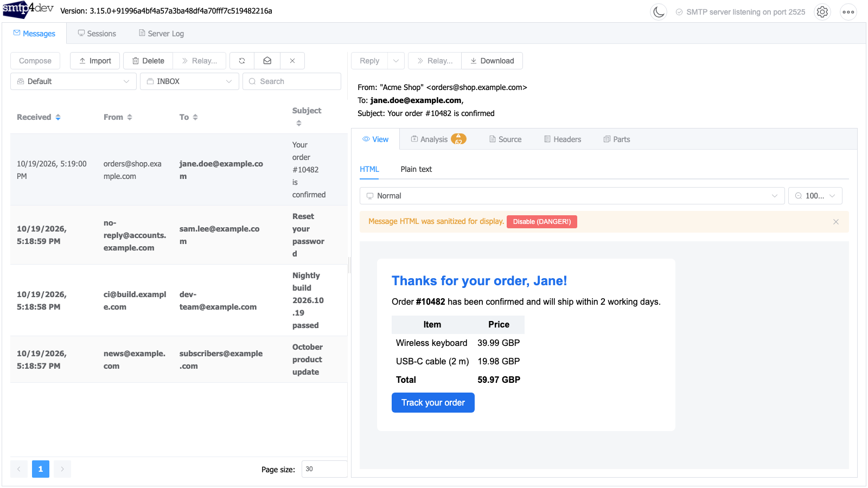Click ci@build.example.com sender cell
This screenshot has width=868, height=488.
(x=135, y=300)
